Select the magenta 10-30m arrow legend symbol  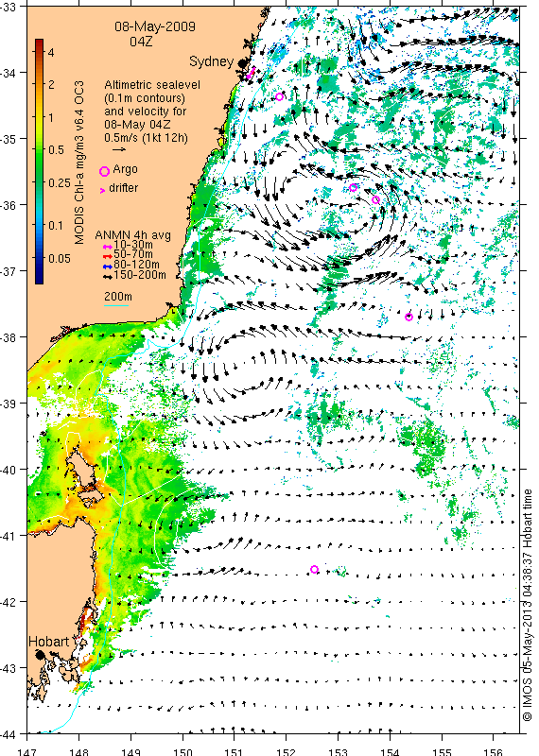[108, 247]
